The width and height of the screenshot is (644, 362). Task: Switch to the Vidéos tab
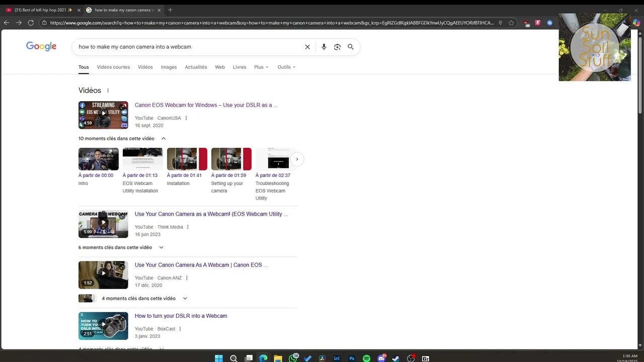pyautogui.click(x=145, y=67)
